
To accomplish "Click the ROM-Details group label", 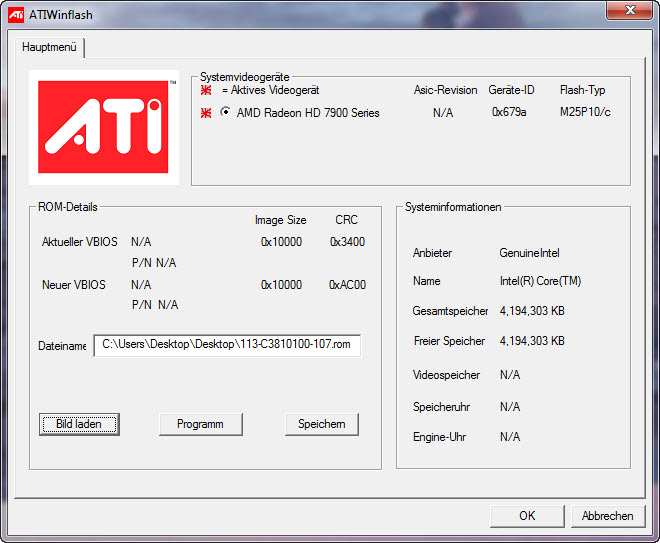I will point(68,207).
